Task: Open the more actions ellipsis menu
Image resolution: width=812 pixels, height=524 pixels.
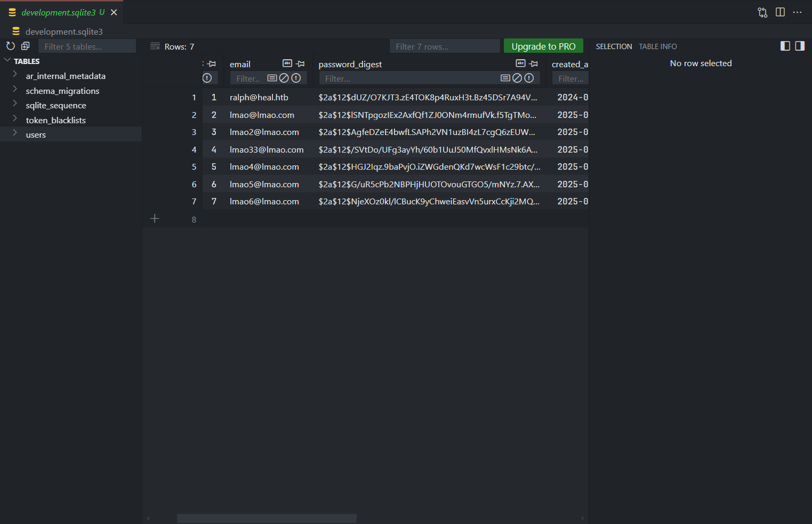Action: tap(798, 12)
